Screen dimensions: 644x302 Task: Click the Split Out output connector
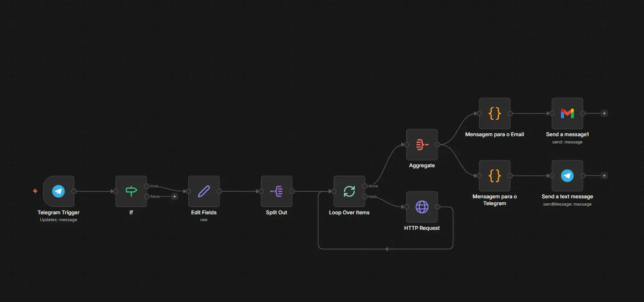[x=292, y=191]
